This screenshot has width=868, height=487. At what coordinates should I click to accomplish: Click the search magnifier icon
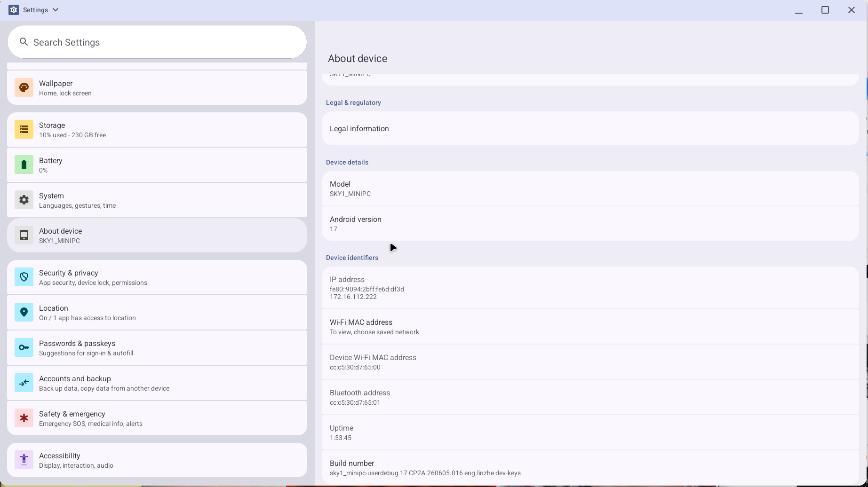click(24, 42)
